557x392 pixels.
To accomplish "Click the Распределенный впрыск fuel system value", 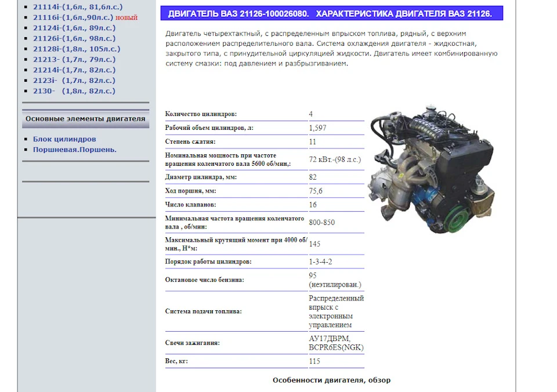I will (x=337, y=311).
